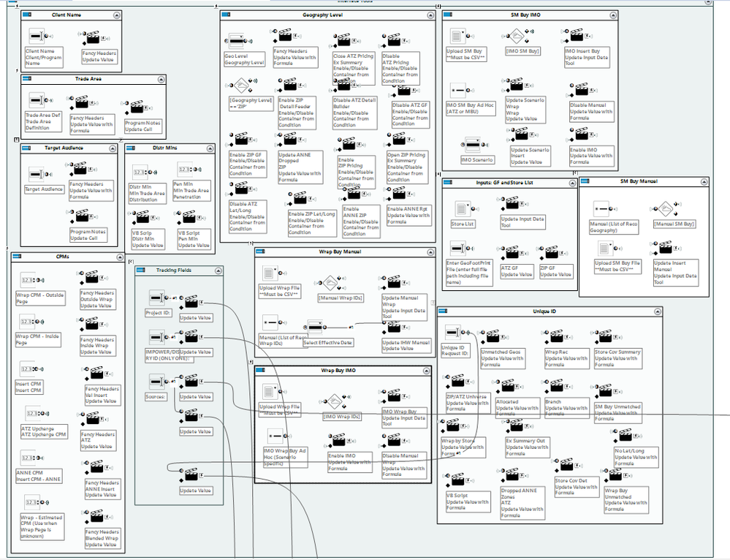Toggle enable switch on CPMs container
Viewport: 730px width, 560px height.
(x=17, y=256)
